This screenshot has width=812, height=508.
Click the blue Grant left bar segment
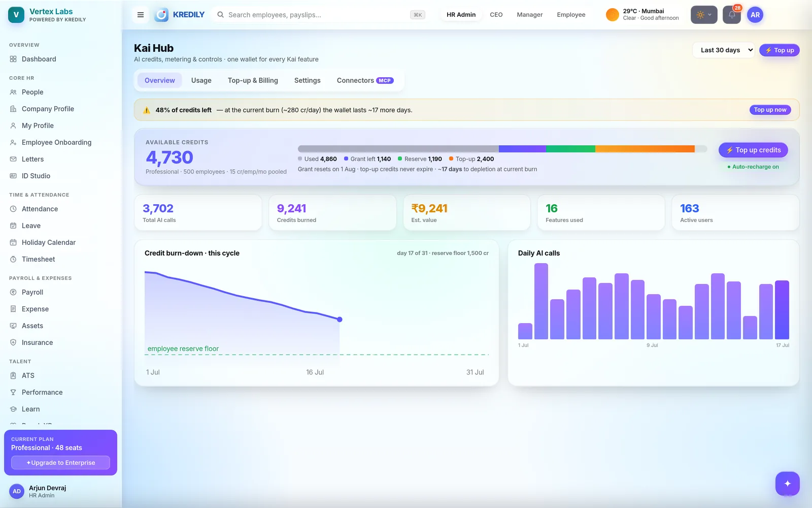point(522,149)
